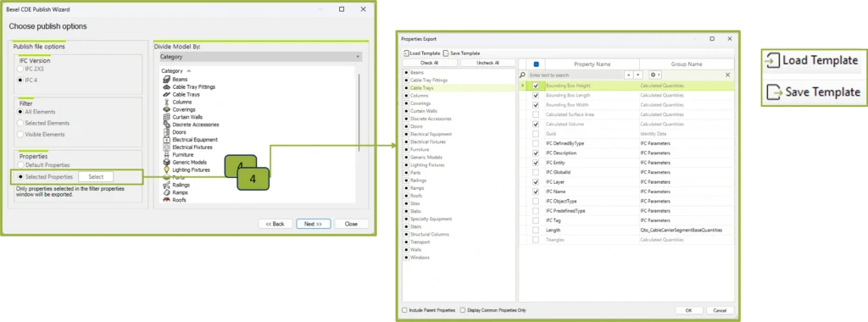Enable Include Parent Properties checkbox
Screen dimensions: 868x322
click(x=404, y=310)
